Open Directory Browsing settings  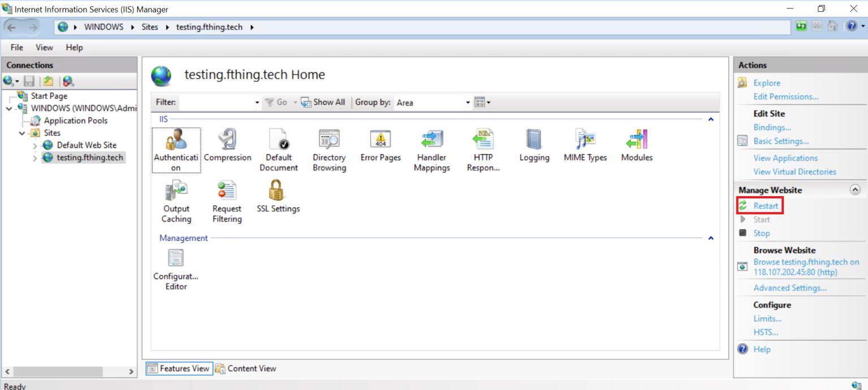(329, 144)
